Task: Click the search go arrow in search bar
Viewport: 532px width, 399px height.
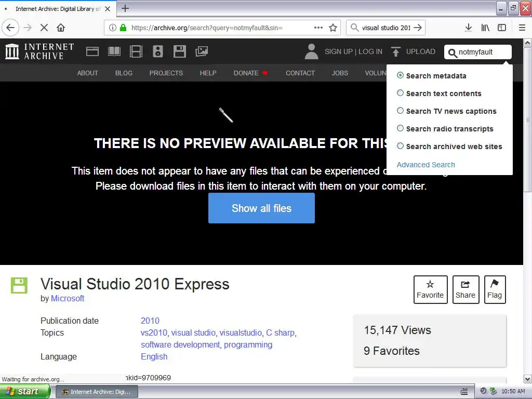Action: 418,28
